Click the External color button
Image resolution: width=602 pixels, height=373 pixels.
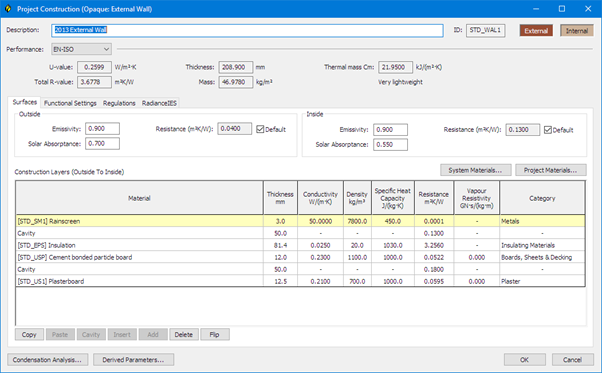pyautogui.click(x=536, y=31)
